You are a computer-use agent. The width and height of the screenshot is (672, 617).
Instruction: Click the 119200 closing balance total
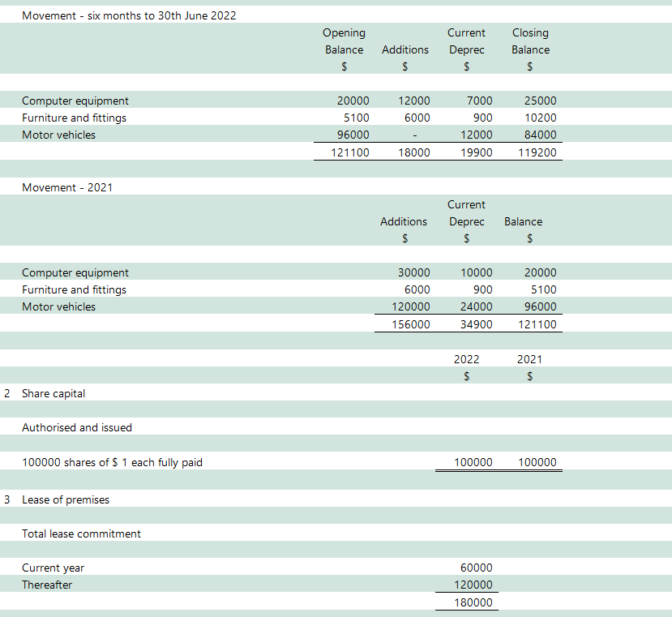pos(537,152)
